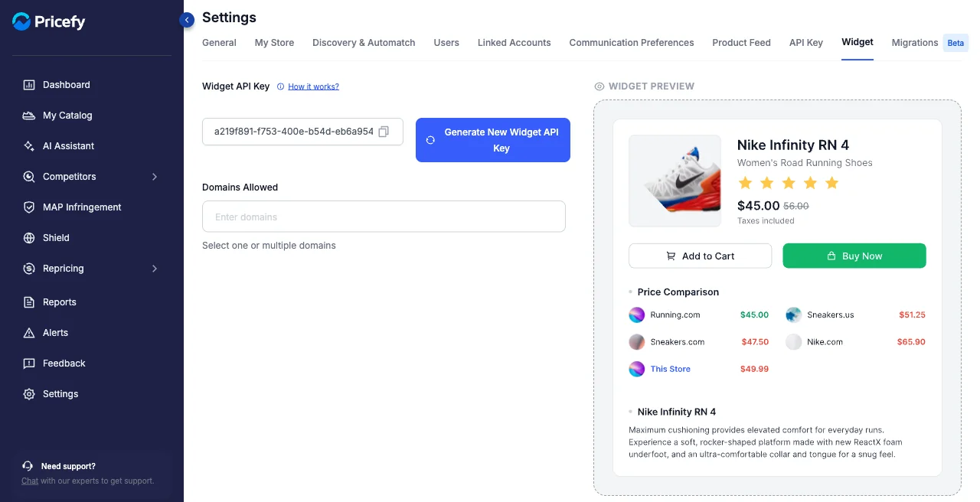Viewport: 980px width, 502px height.
Task: Click the Feedback speech bubble icon
Action: (29, 363)
